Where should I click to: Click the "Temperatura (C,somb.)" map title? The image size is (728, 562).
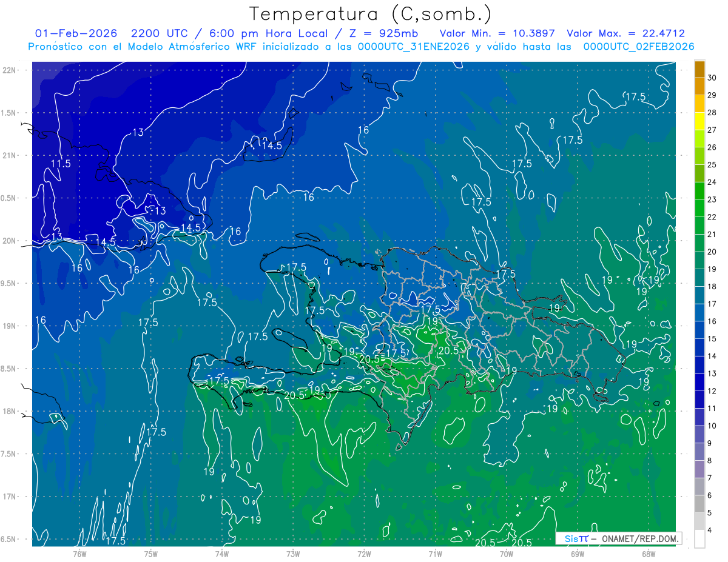click(370, 14)
